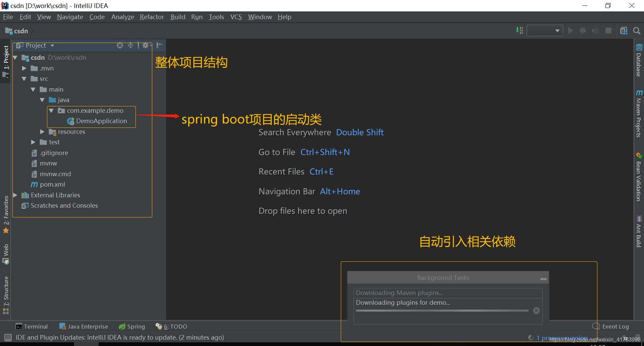
Task: Open the Tools menu
Action: (x=216, y=17)
